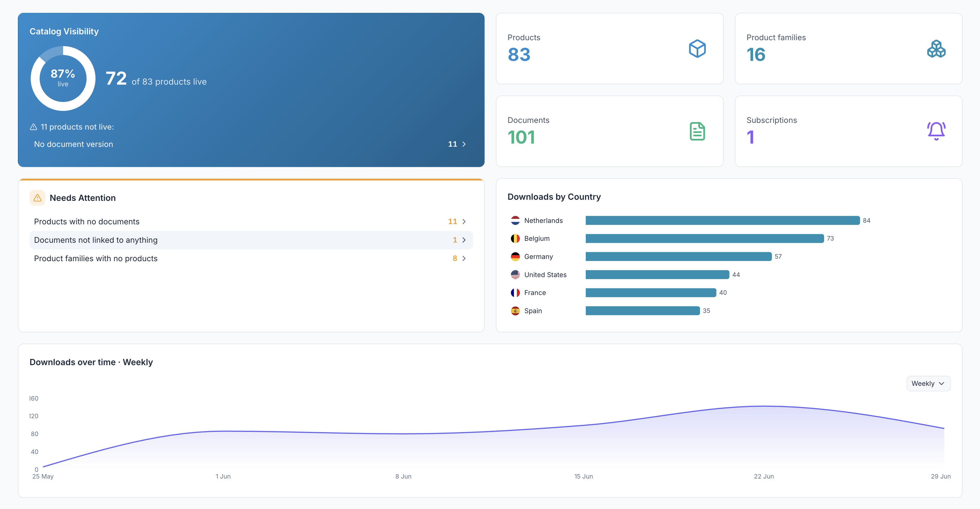Screen dimensions: 980x509
Task: Click the Needs Attention warning triangle icon
Action: [x=37, y=198]
